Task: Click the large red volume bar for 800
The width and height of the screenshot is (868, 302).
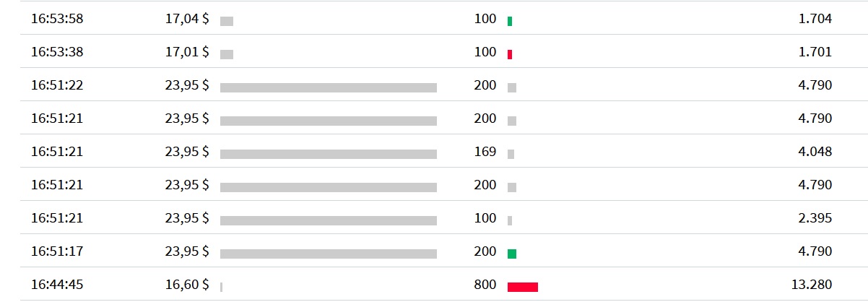Action: 523,287
